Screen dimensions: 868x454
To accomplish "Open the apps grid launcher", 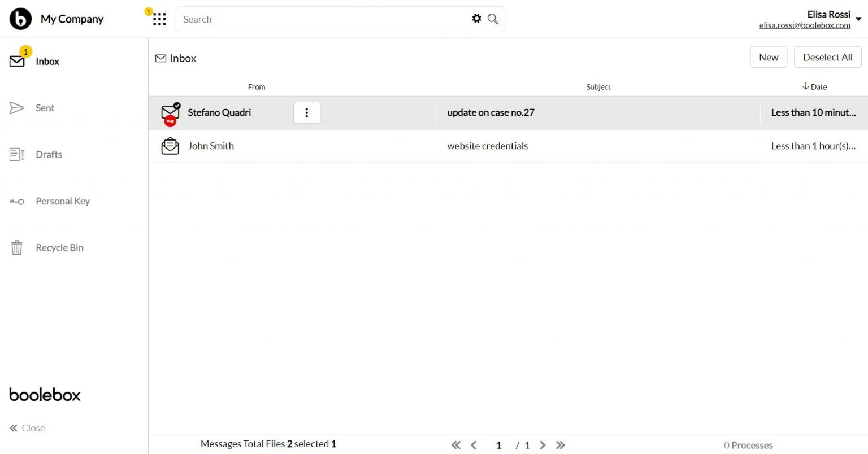I will [x=159, y=19].
